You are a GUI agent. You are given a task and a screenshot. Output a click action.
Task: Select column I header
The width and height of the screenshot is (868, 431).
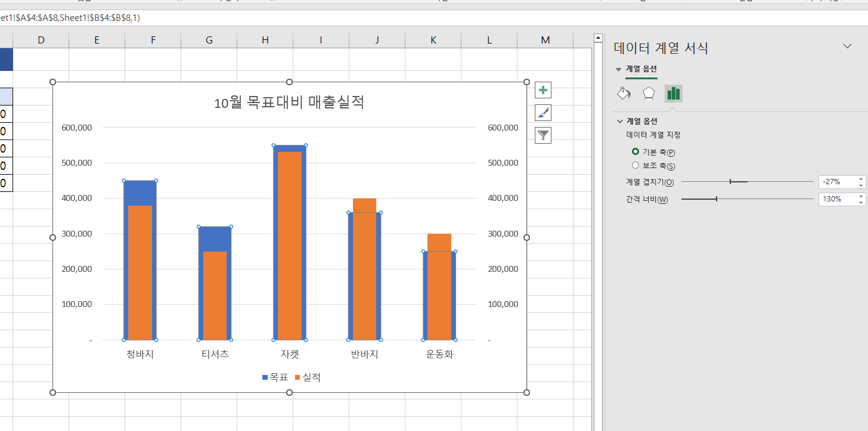coord(321,40)
